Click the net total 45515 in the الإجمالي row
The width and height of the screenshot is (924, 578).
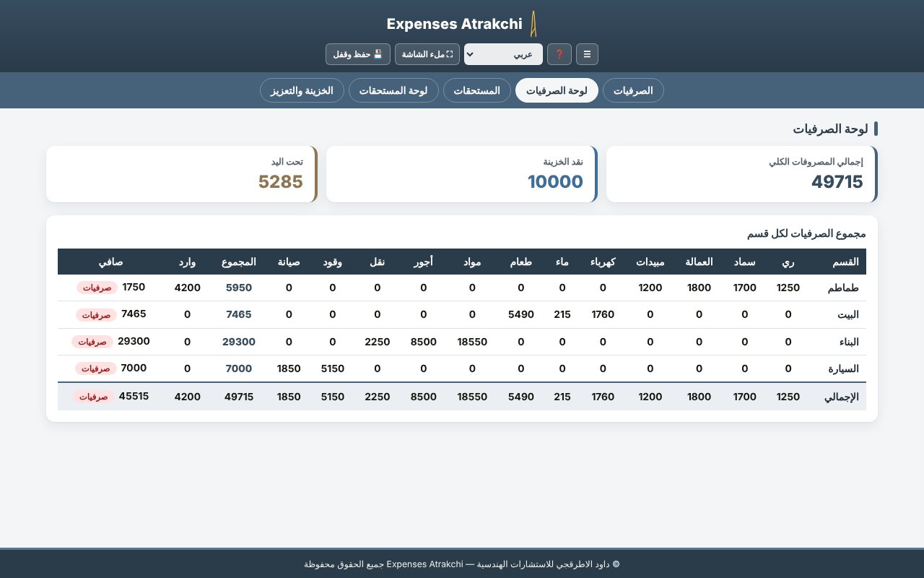134,396
